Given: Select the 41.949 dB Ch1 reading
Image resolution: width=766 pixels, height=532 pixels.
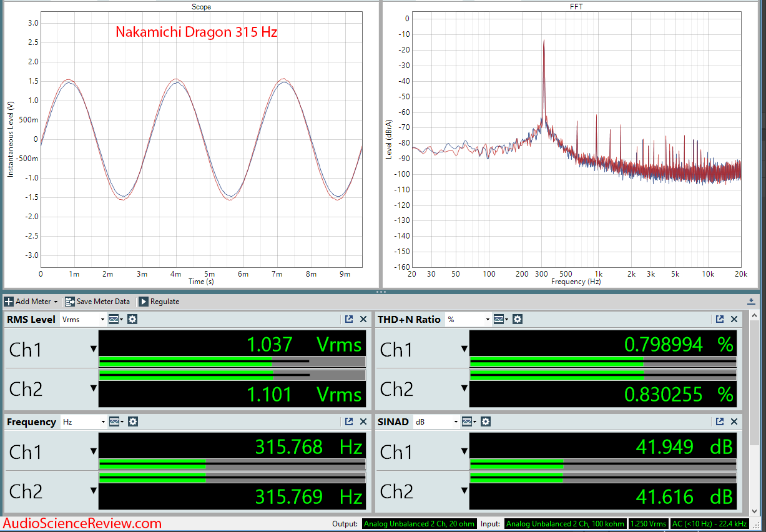Looking at the screenshot, I should coord(684,446).
